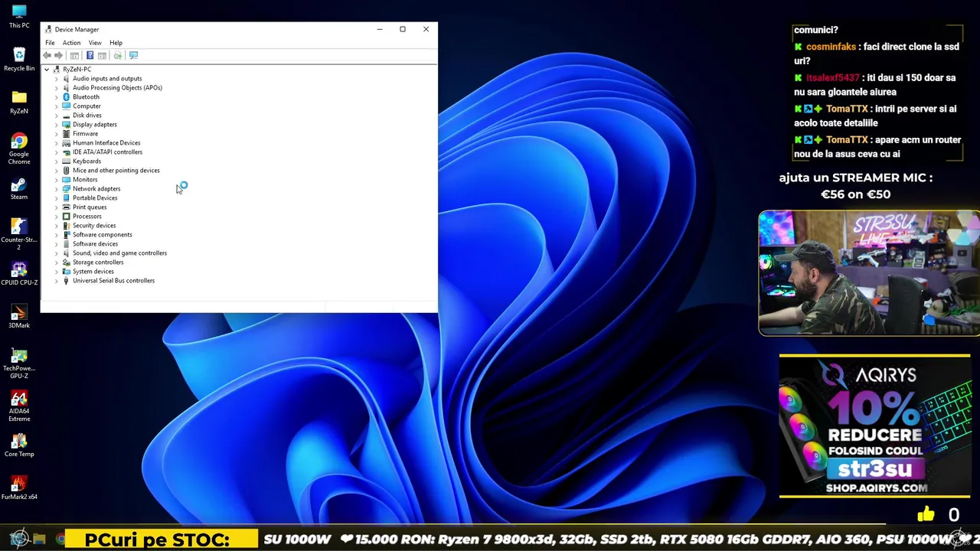Open AIDA64 Extreme desktop shortcut
The width and height of the screenshot is (980, 551).
click(x=19, y=406)
